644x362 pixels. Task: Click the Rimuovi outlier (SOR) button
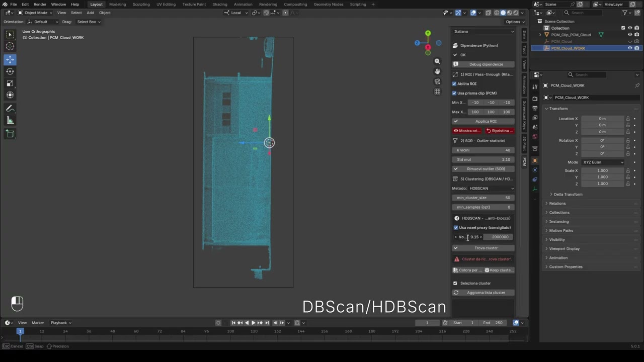(x=484, y=169)
